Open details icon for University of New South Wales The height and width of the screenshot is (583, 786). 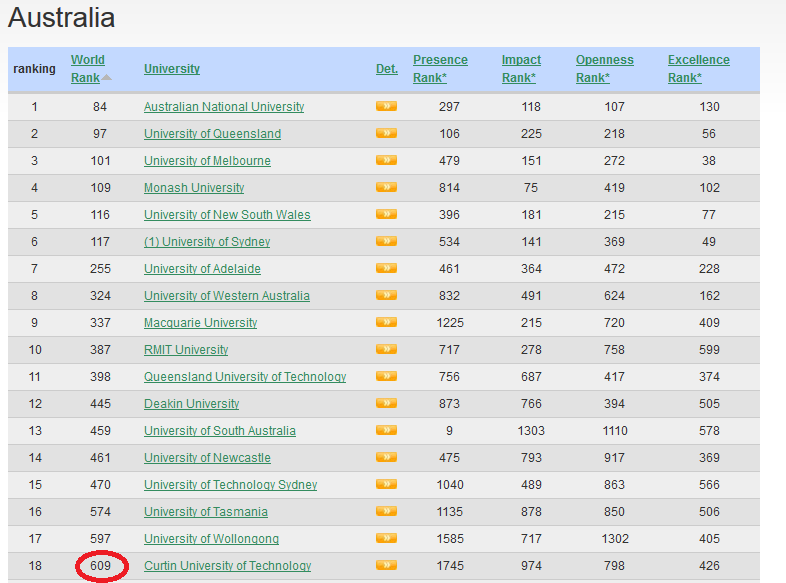[x=386, y=215]
